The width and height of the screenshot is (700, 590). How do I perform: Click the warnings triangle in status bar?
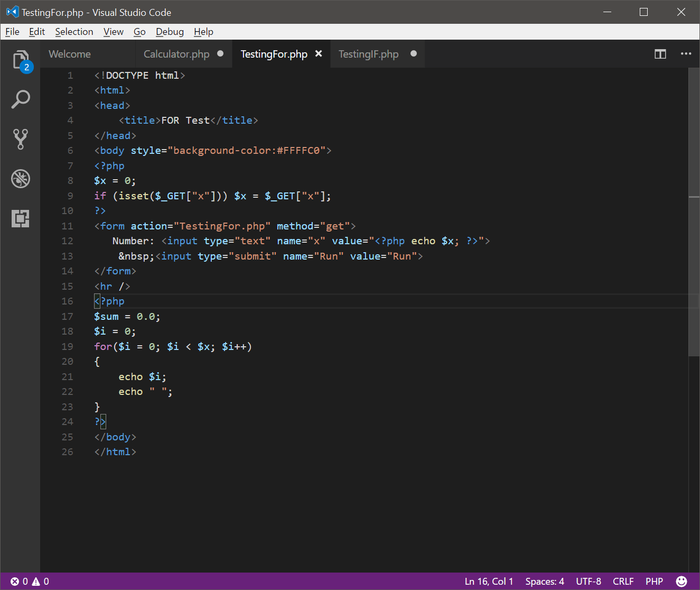[36, 582]
